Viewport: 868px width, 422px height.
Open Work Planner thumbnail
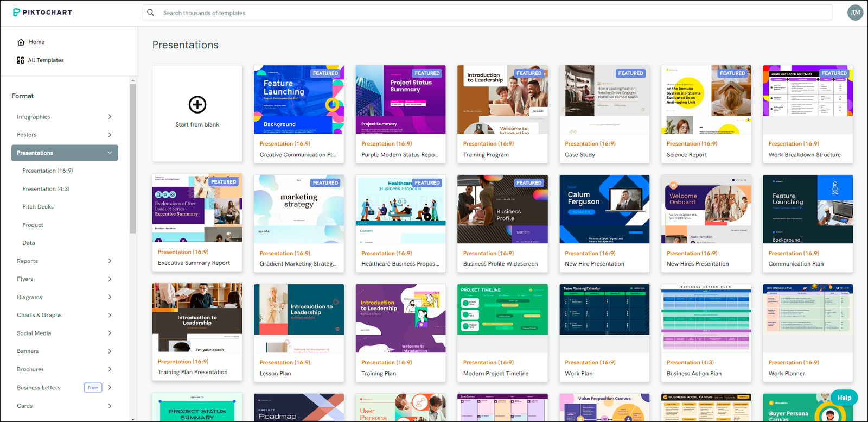(808, 318)
